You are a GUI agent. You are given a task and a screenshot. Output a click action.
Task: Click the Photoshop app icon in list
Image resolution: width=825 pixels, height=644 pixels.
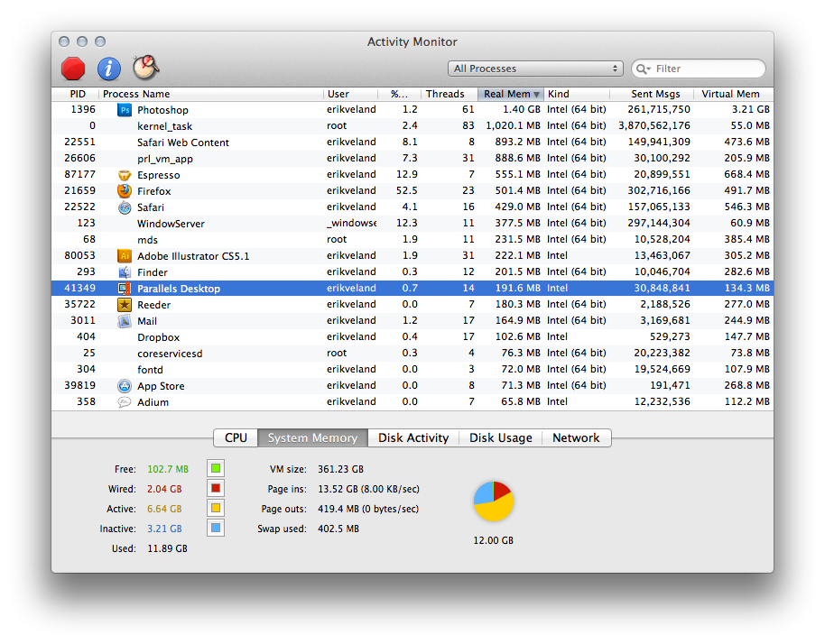click(x=125, y=109)
